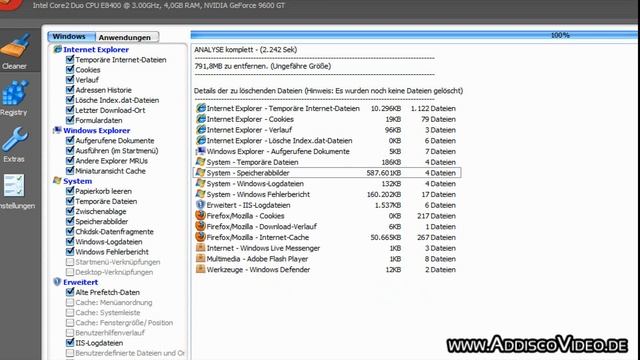Click icon of Multimedia - Adobe Flash Player result
Viewport: 640px width, 360px height.
coord(200,258)
